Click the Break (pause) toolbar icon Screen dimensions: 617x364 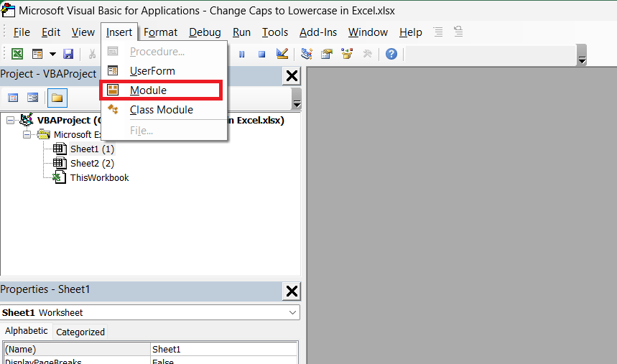tap(241, 55)
